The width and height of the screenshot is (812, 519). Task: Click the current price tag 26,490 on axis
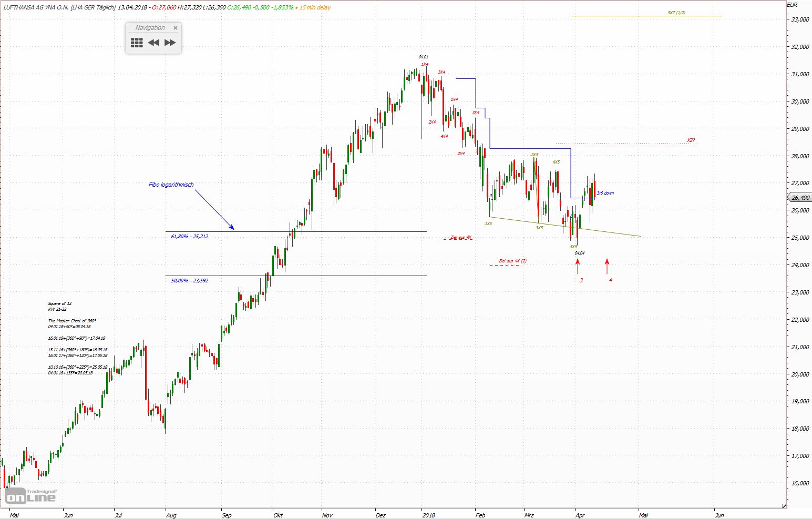[x=800, y=198]
